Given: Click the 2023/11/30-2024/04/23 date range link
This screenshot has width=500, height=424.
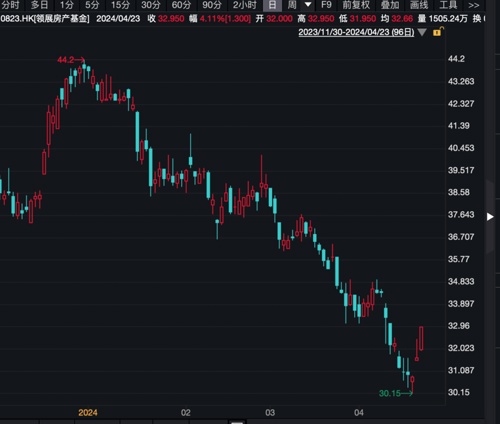Looking at the screenshot, I should tap(356, 32).
